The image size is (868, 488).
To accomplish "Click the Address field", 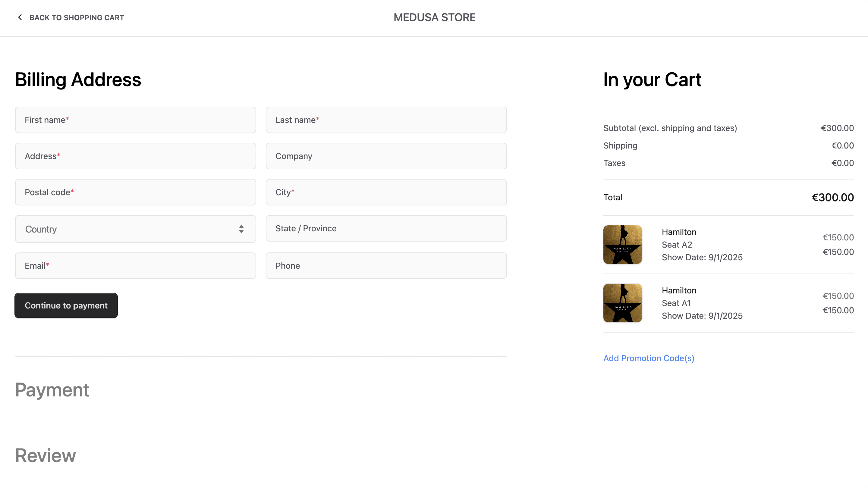I will (x=135, y=156).
